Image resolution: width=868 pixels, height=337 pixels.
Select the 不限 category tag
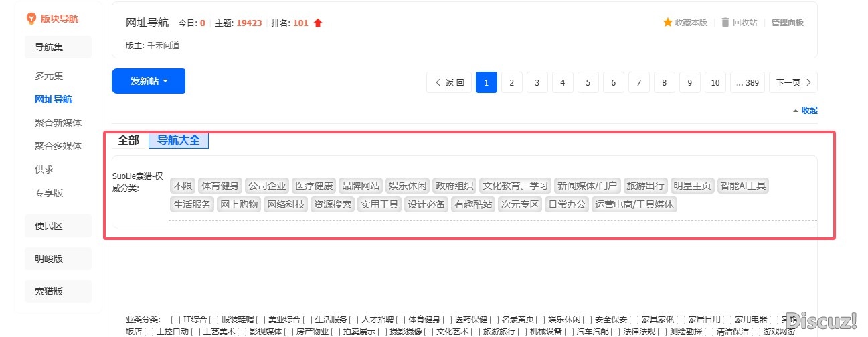[x=183, y=186]
